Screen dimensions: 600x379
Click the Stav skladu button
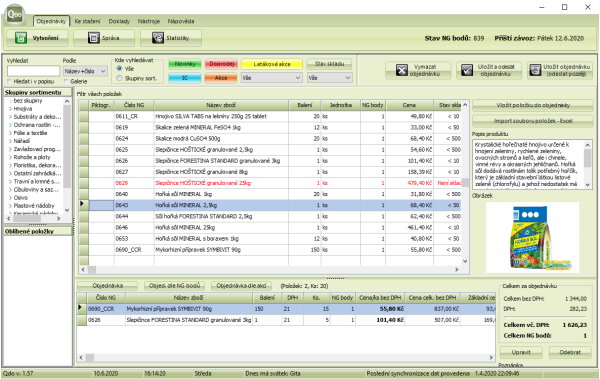click(x=329, y=64)
